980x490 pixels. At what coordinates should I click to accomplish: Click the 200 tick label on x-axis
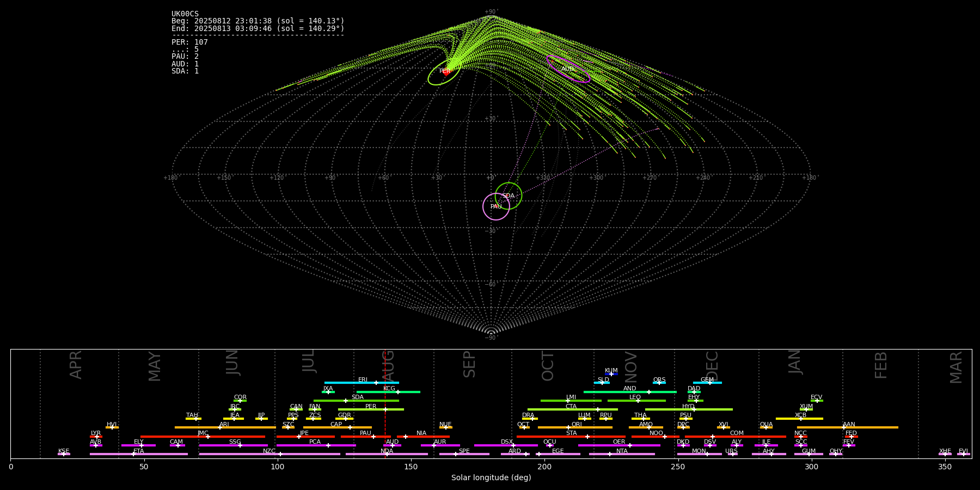544,467
